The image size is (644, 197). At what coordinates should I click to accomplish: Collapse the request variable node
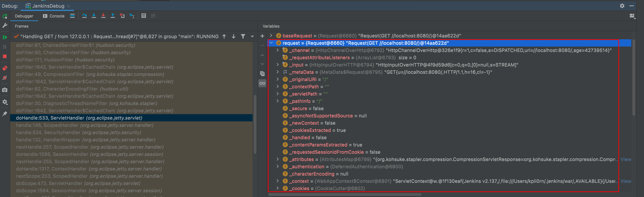pyautogui.click(x=271, y=43)
